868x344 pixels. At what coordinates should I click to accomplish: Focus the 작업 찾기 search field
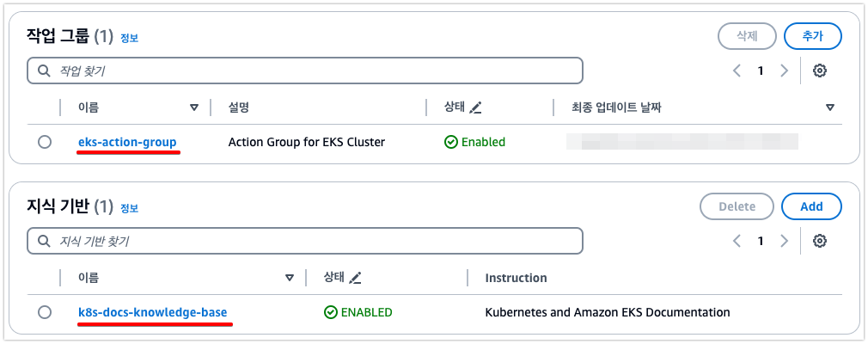pyautogui.click(x=305, y=71)
